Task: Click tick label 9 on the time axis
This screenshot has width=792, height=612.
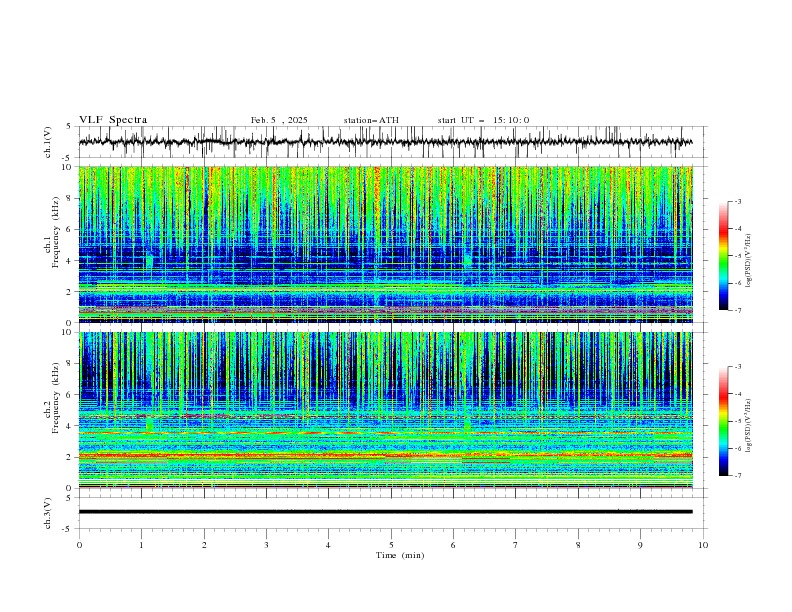Action: [x=640, y=545]
